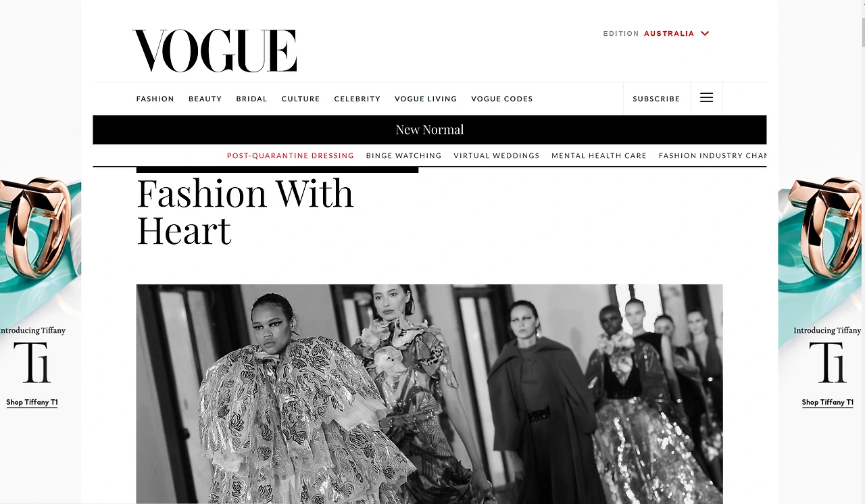Select Culture in the navigation bar

pos(301,99)
